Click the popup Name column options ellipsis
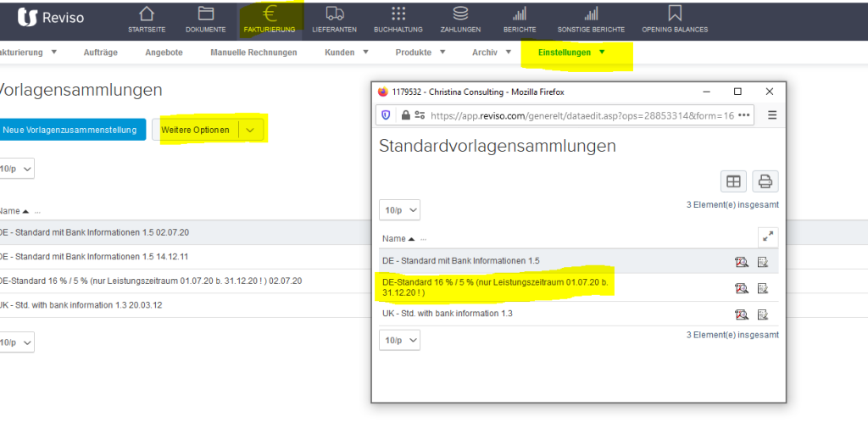This screenshot has height=434, width=868. (x=424, y=239)
